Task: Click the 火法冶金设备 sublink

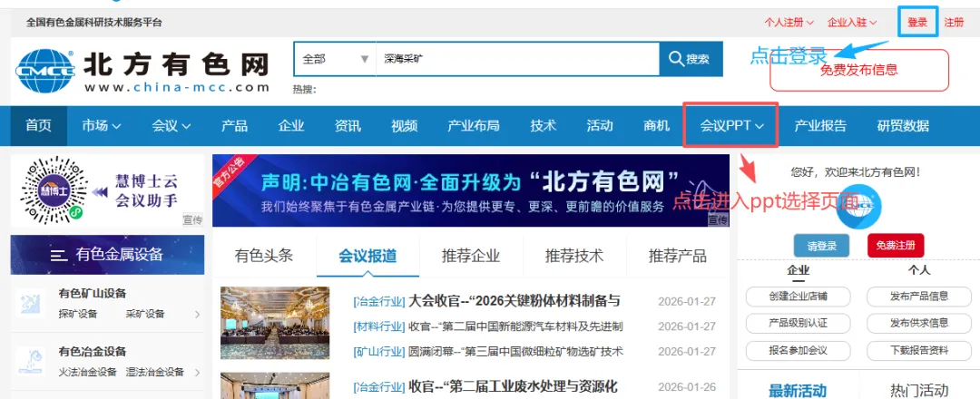Action: 87,372
